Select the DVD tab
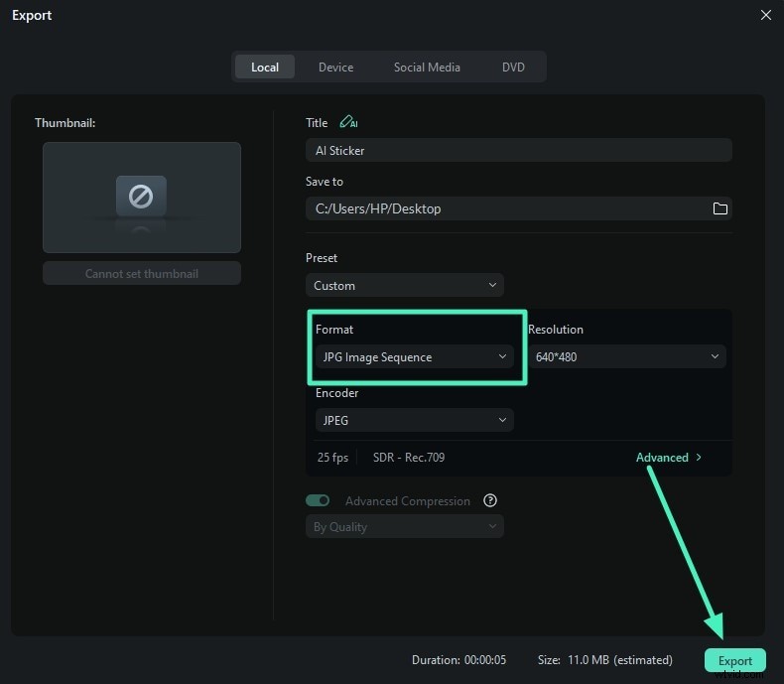784x684 pixels. (513, 68)
